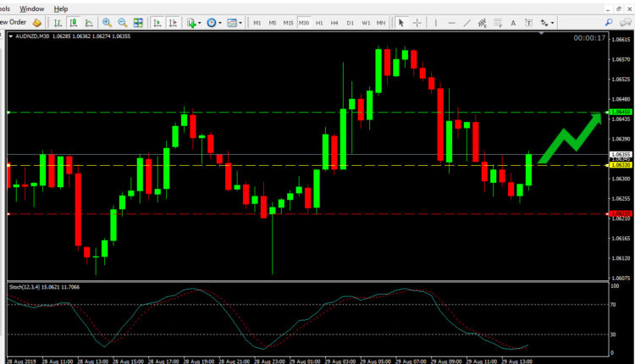Expand the Indicators dropdown arrow

[x=200, y=23]
